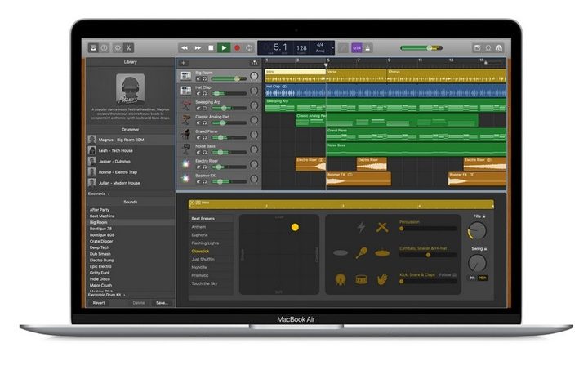Open the Library button in toolbar
This screenshot has height=392, width=588.
pos(93,47)
